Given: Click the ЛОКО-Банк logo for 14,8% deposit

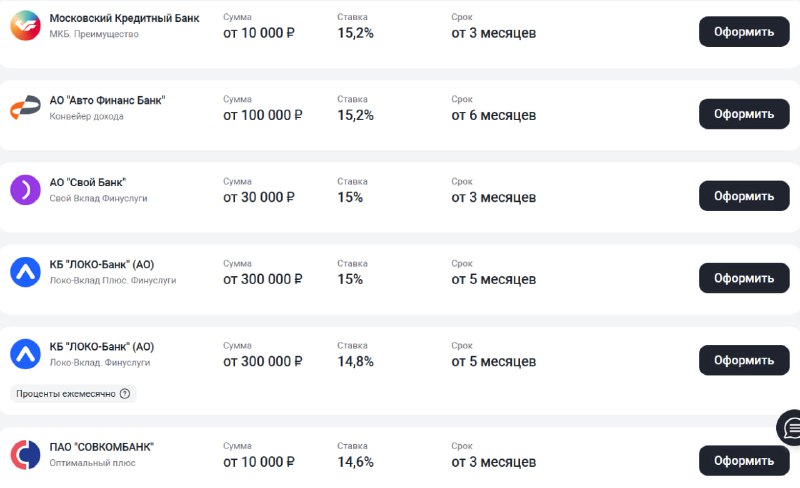Looking at the screenshot, I should (25, 354).
